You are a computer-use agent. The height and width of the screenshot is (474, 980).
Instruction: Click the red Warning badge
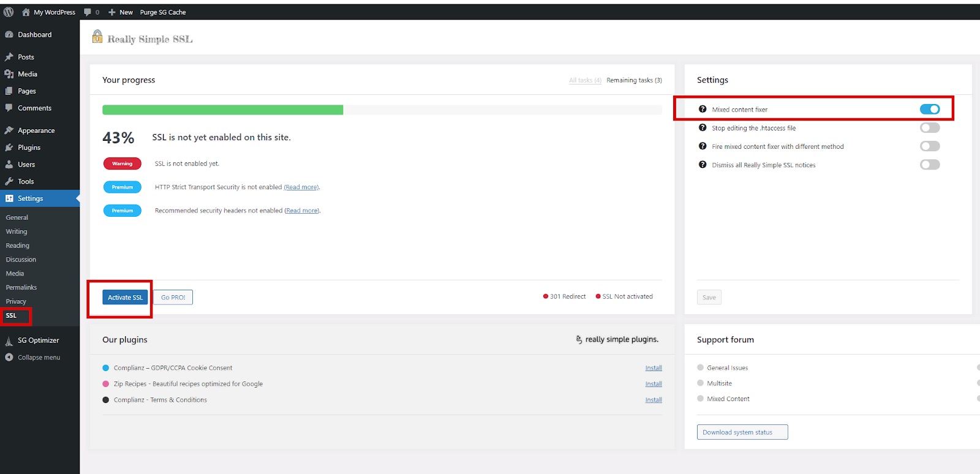[123, 164]
